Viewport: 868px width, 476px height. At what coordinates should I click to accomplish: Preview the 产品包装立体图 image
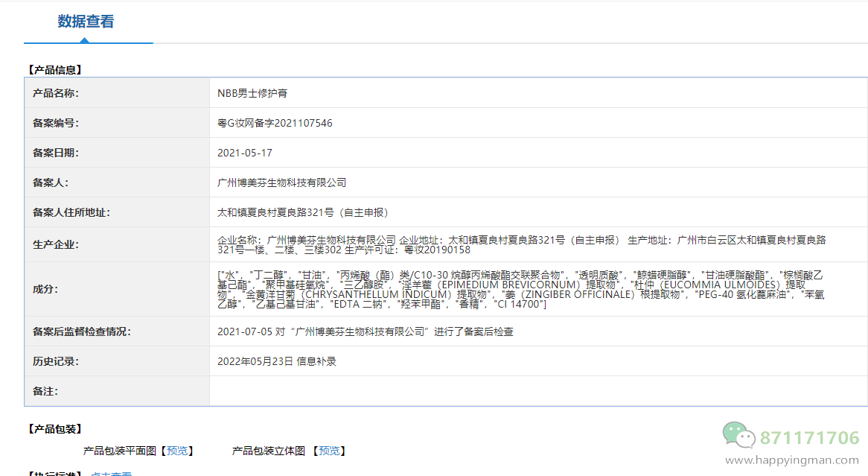tap(328, 451)
